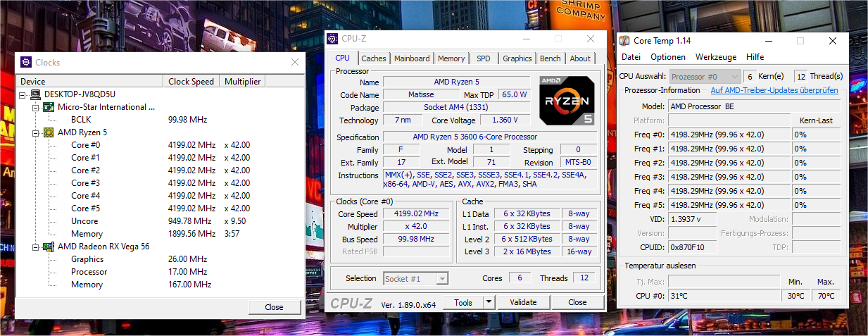Click the Code Name Matisse field
This screenshot has height=336, width=868.
pos(421,94)
